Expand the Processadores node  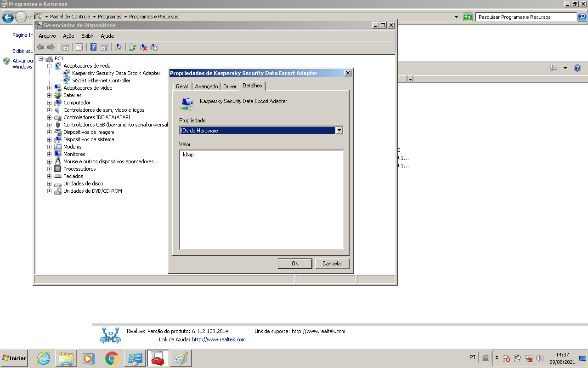[50, 169]
